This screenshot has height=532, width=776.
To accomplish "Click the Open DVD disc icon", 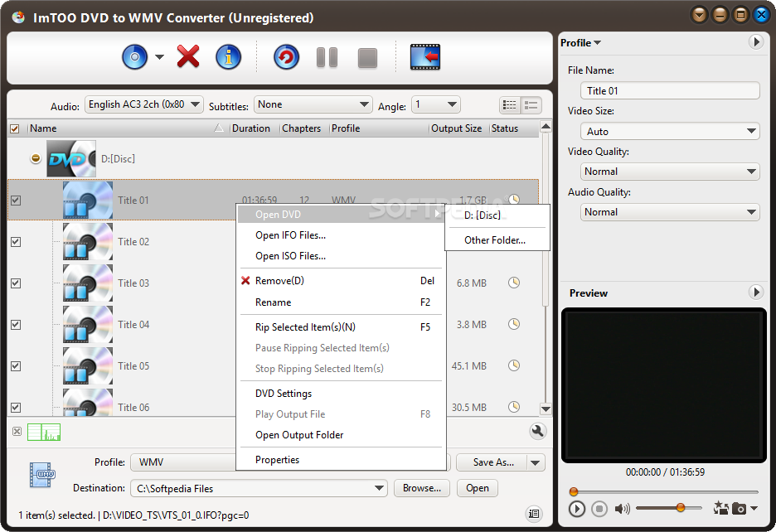I will (134, 57).
